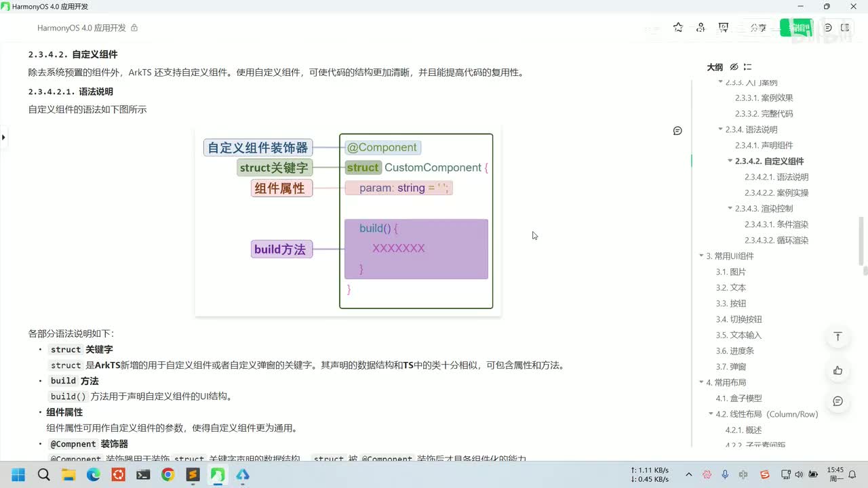Jump back to top of document
The width and height of the screenshot is (868, 488).
(838, 337)
